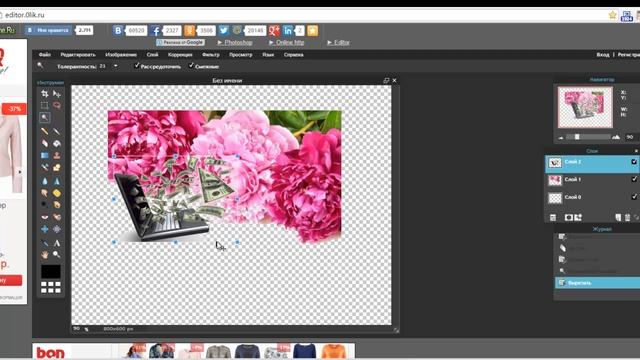Select the Brush tool
This screenshot has height=360, width=640.
click(57, 131)
